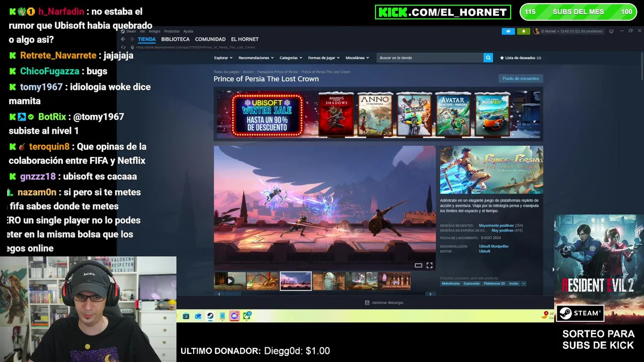Open the blue announcements megaphone button

click(x=508, y=31)
